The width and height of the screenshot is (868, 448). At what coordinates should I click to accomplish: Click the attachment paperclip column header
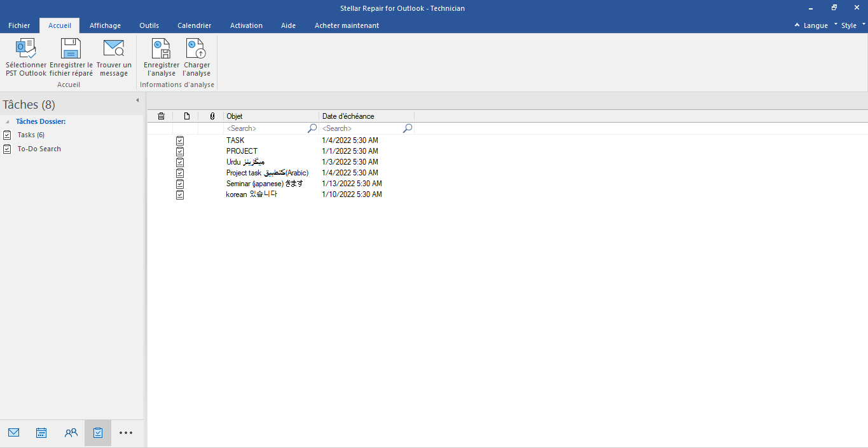click(212, 116)
